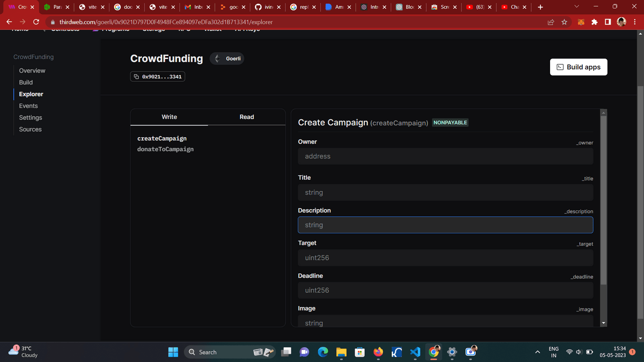Viewport: 644px width, 362px height.
Task: Open Task View on taskbar
Action: pyautogui.click(x=286, y=352)
